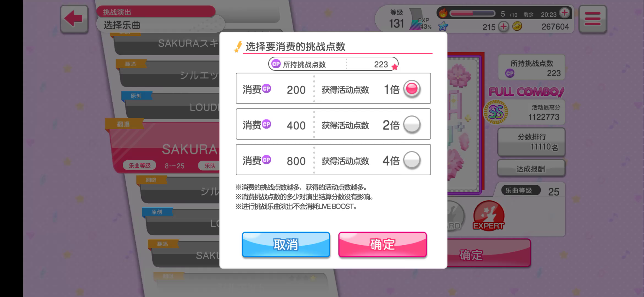
Task: Click the gold coin icon
Action: click(517, 26)
